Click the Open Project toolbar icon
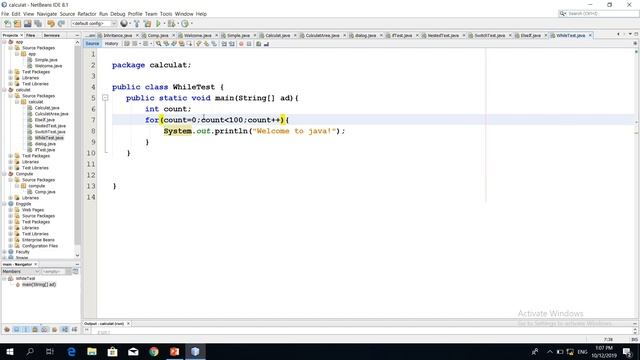This screenshot has height=360, width=640. point(28,24)
